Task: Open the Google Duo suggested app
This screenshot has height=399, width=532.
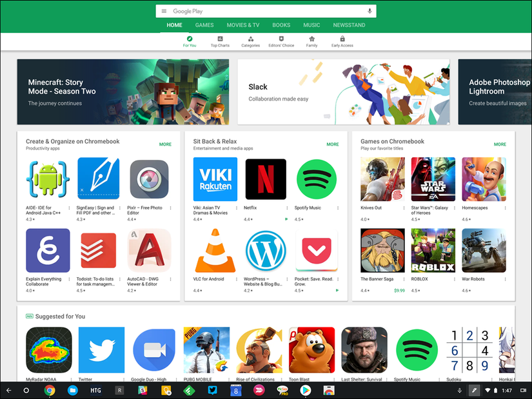Action: click(154, 350)
